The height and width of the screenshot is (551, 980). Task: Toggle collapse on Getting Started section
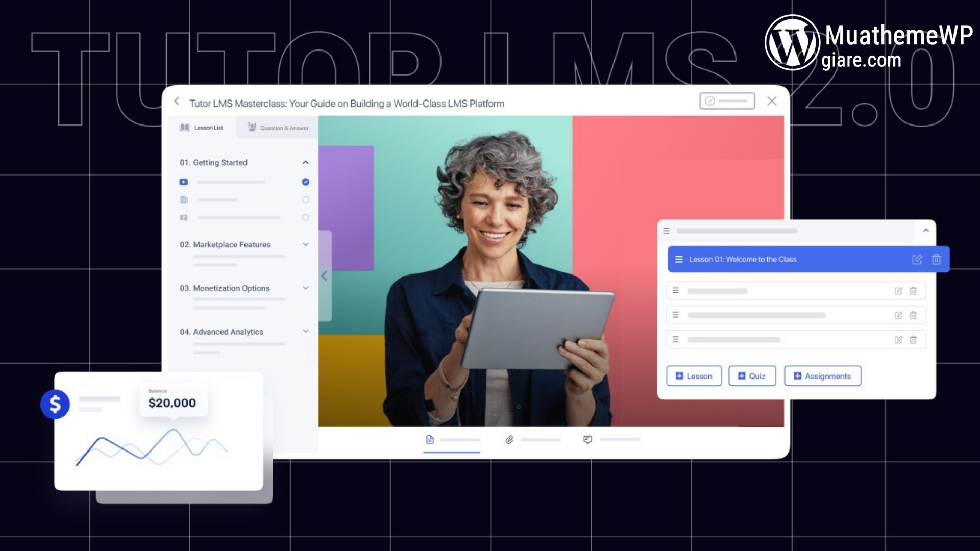coord(306,162)
